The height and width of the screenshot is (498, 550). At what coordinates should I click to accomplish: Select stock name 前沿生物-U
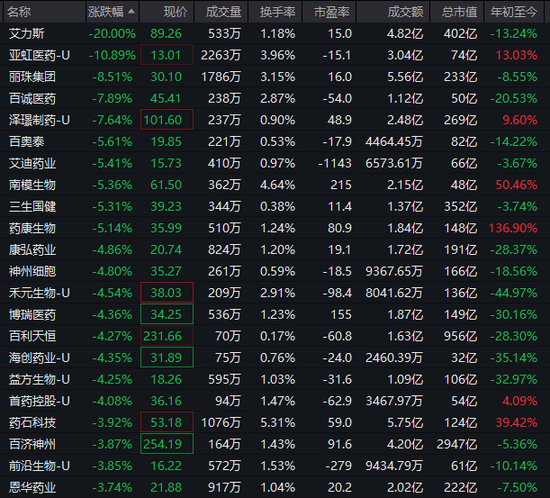coord(39,466)
